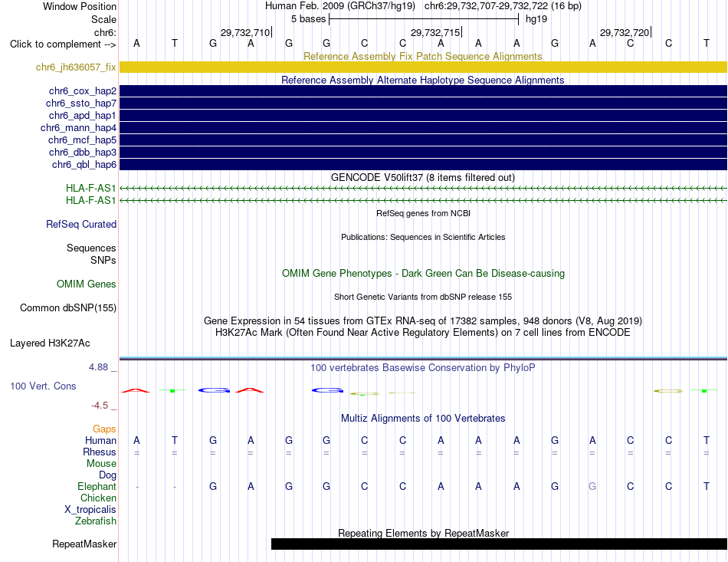The height and width of the screenshot is (562, 728).
Task: Click the Common dbSNP(155) track label
Action: point(68,308)
